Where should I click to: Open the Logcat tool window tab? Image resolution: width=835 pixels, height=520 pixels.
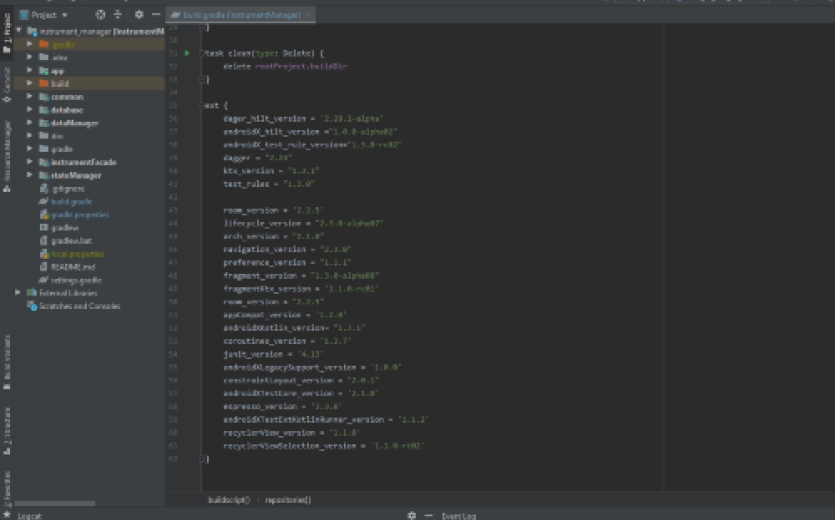[30, 515]
